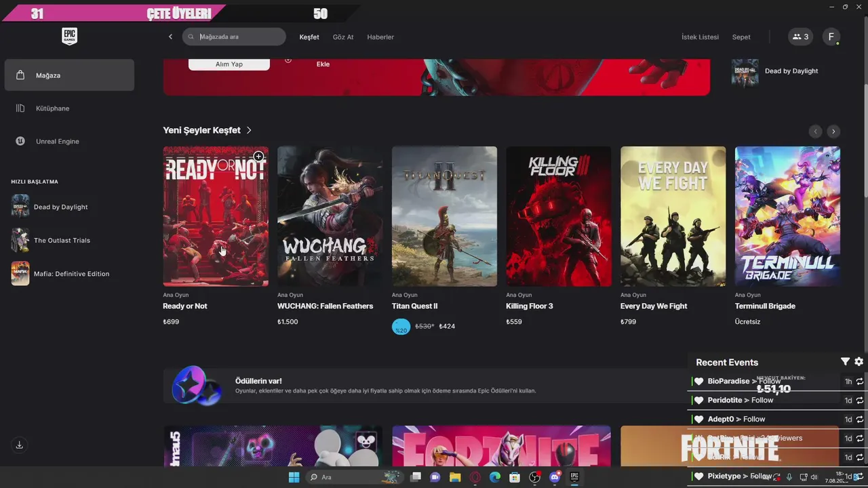The image size is (868, 488).
Task: Show next games with the right carousel arrow
Action: coord(833,131)
